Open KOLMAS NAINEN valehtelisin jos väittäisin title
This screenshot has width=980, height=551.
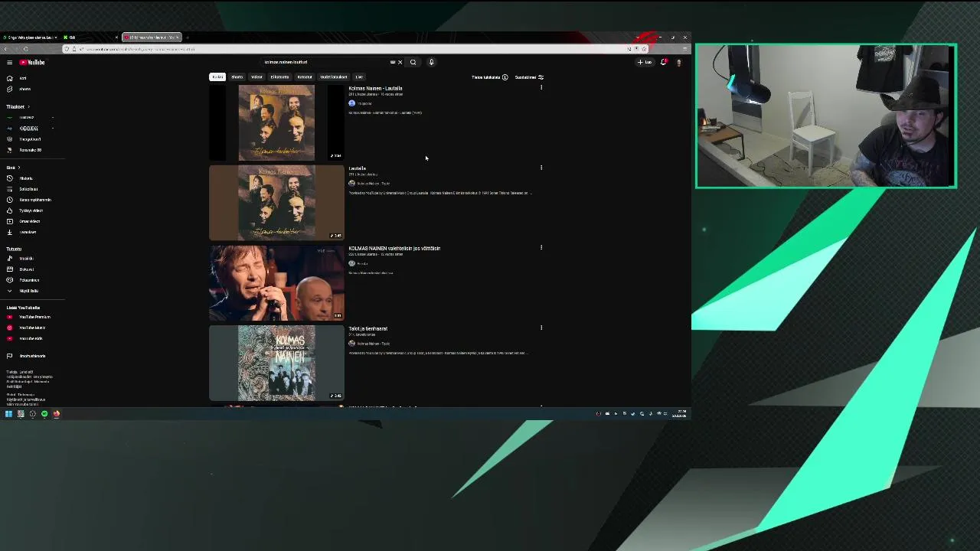pos(394,248)
